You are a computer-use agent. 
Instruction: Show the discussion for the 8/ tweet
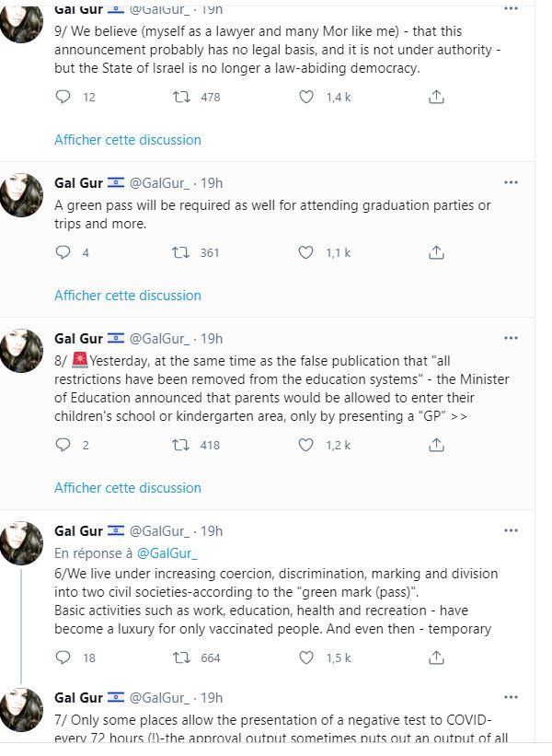tap(127, 487)
